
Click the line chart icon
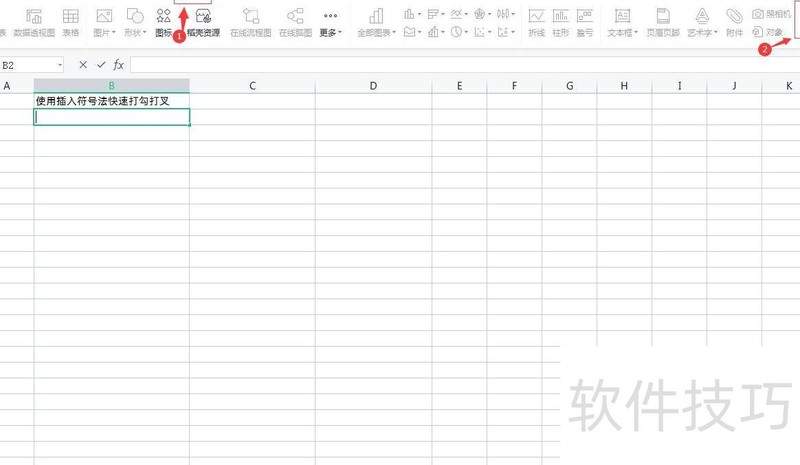pyautogui.click(x=456, y=14)
